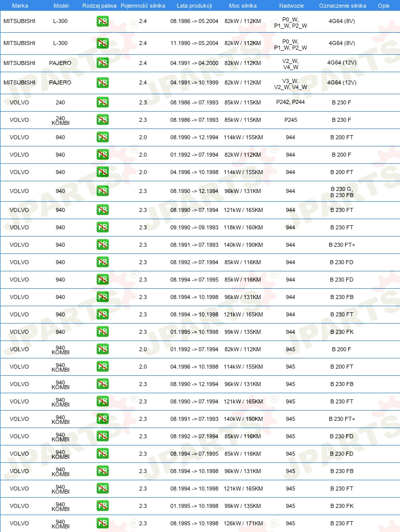
Task: Select 85kW / 115KM in the P242, P244 row
Action: tap(243, 102)
